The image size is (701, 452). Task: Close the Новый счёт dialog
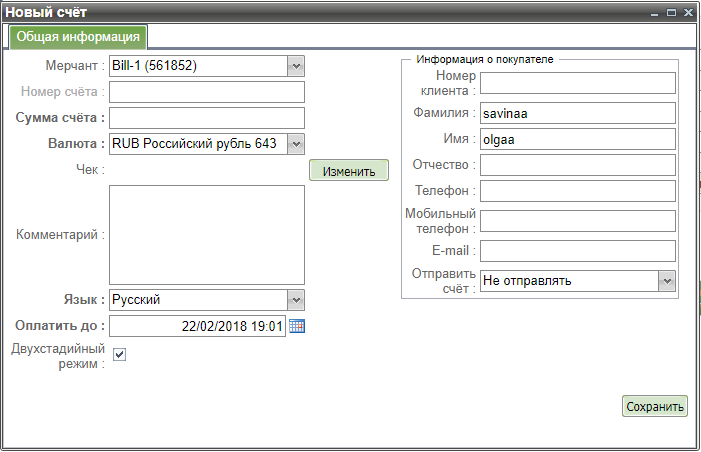pos(687,12)
